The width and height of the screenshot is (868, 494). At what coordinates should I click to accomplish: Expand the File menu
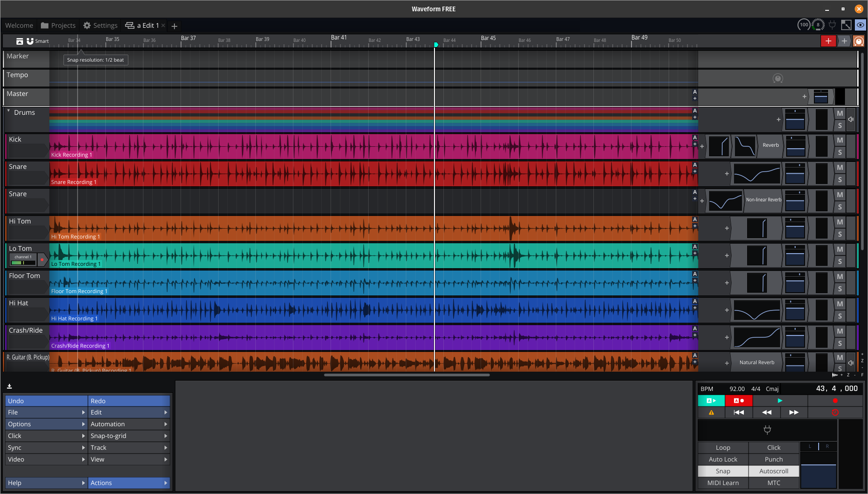(x=46, y=412)
